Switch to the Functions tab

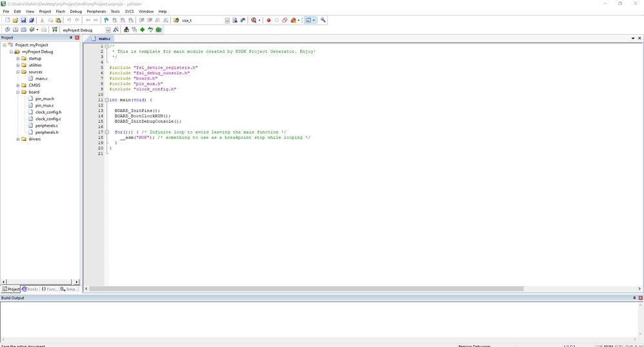pos(50,289)
